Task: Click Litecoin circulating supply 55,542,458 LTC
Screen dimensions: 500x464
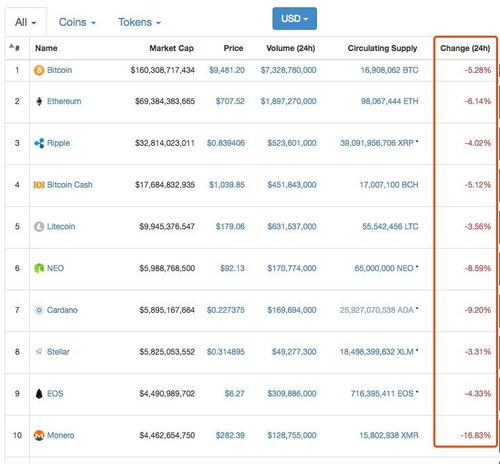Action: (x=390, y=227)
